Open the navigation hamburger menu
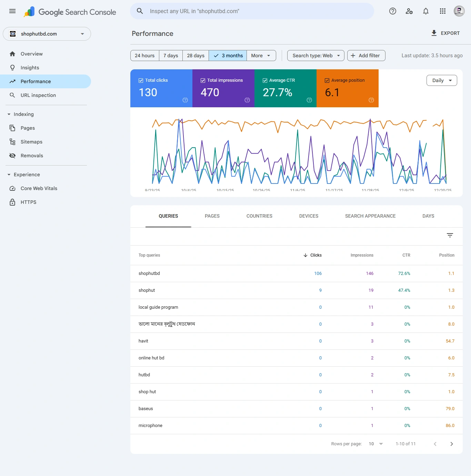Viewport: 471px width, 476px height. click(12, 11)
